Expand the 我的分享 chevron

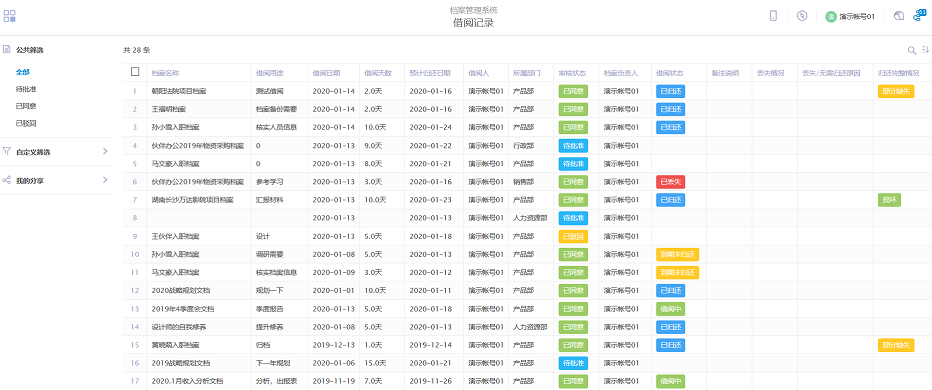click(105, 180)
